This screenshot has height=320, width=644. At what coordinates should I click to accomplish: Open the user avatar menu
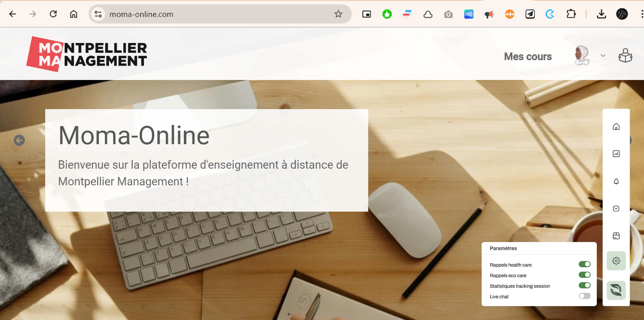tap(582, 55)
